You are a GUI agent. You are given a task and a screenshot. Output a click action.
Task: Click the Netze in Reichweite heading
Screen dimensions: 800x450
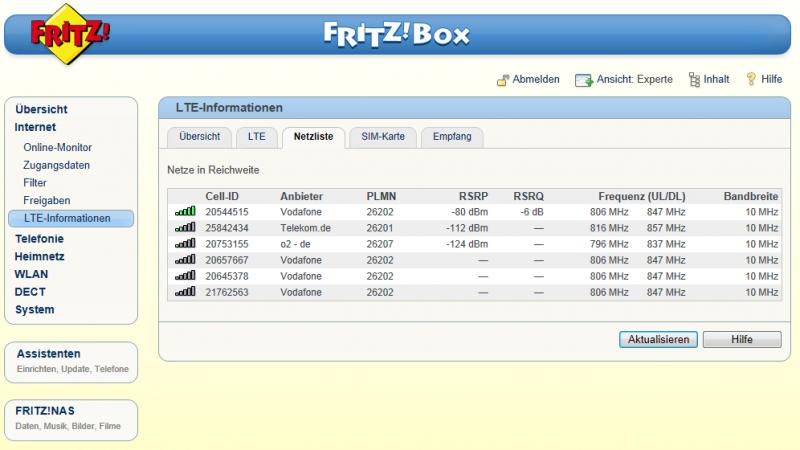pos(213,170)
